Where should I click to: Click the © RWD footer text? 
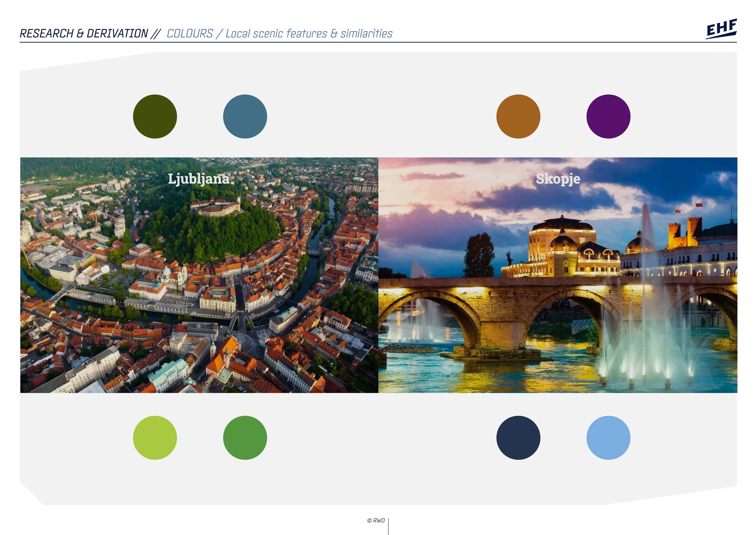(x=376, y=520)
